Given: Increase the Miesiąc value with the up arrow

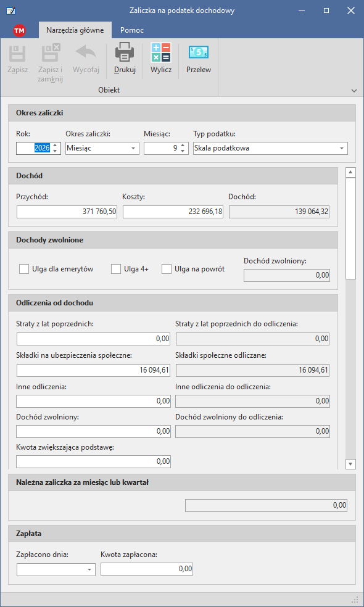Looking at the screenshot, I should click(183, 145).
